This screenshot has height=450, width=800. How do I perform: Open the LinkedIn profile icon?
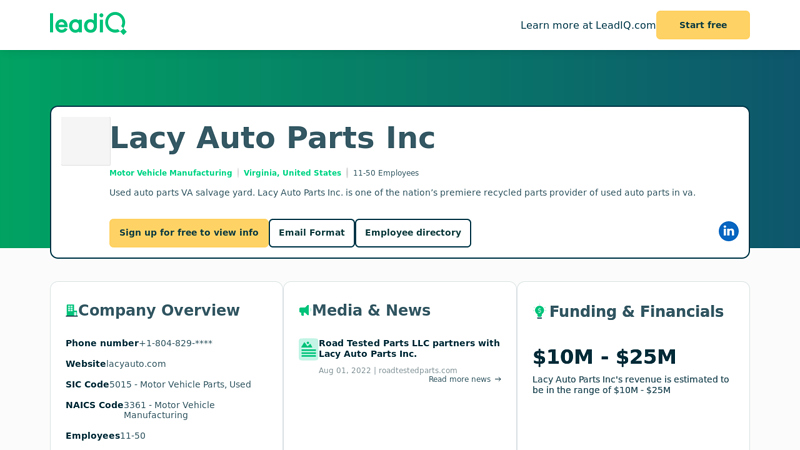pos(729,231)
